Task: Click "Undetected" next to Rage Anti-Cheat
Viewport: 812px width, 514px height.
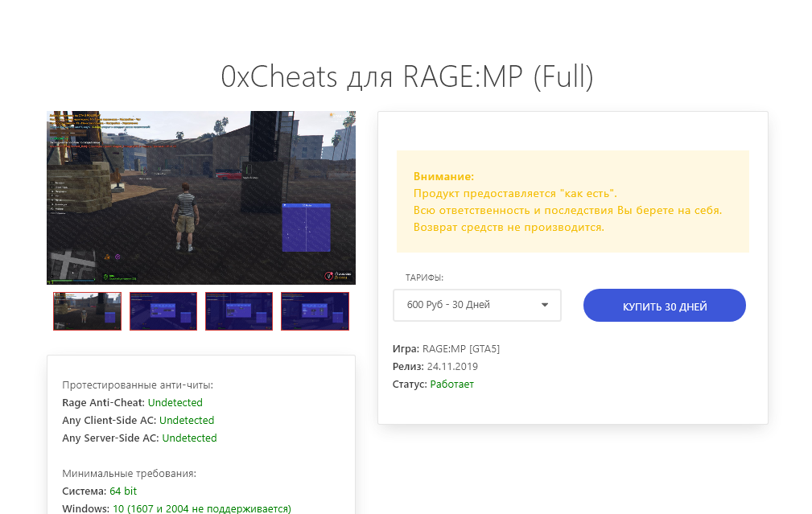Action: [175, 403]
